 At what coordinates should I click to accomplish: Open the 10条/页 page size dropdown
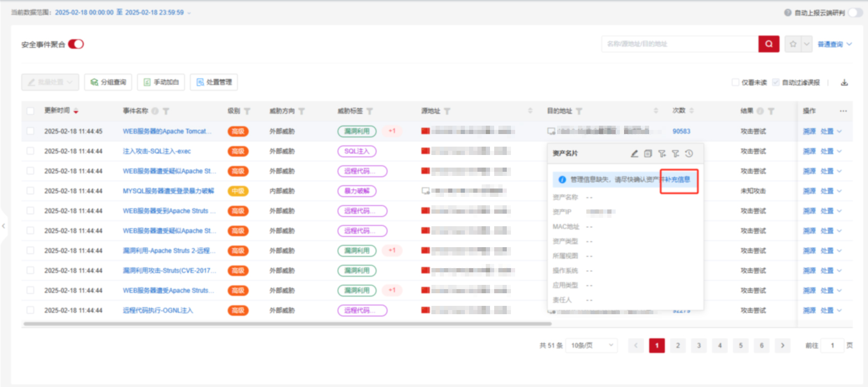pos(592,346)
